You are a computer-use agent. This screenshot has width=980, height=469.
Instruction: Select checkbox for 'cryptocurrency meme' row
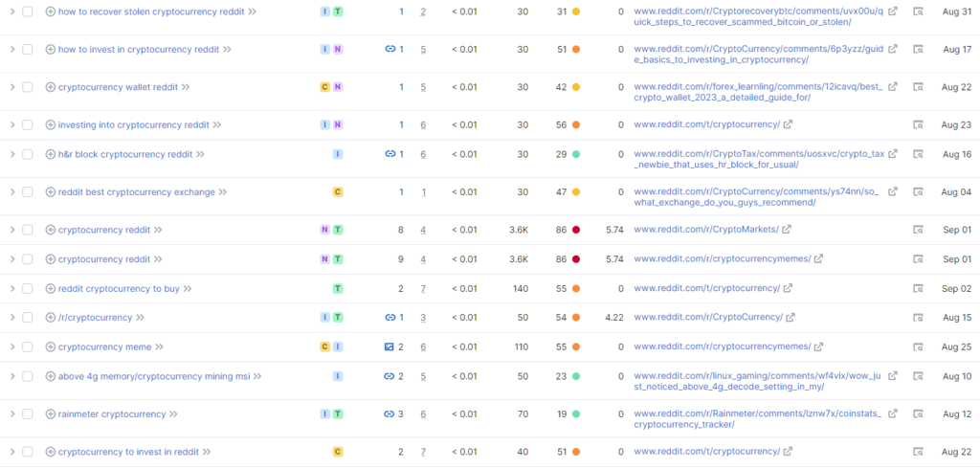tap(28, 346)
